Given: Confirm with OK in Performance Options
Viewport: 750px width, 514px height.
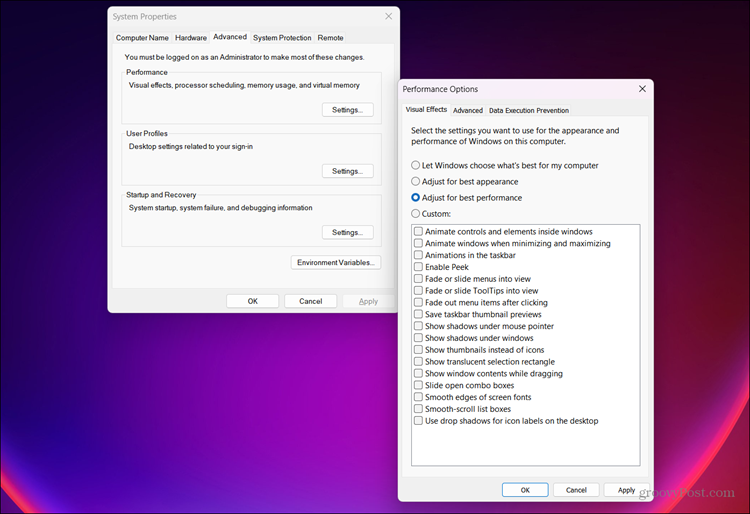Looking at the screenshot, I should pyautogui.click(x=525, y=490).
